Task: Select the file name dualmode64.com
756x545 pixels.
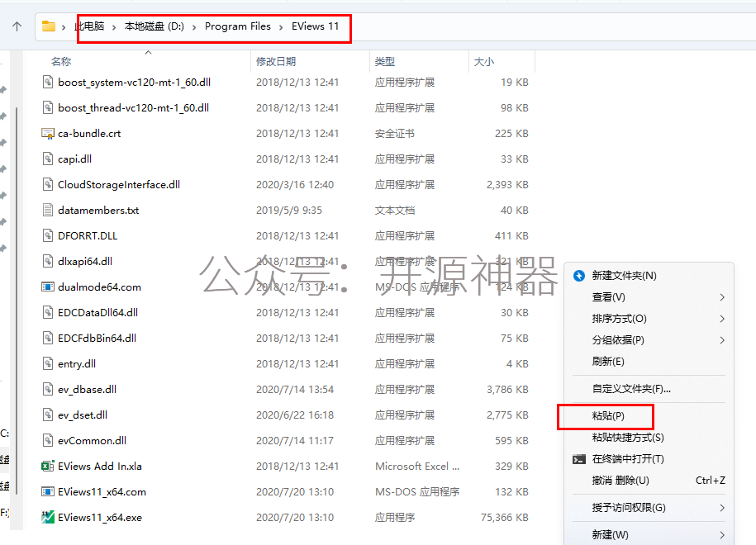Action: pos(99,287)
